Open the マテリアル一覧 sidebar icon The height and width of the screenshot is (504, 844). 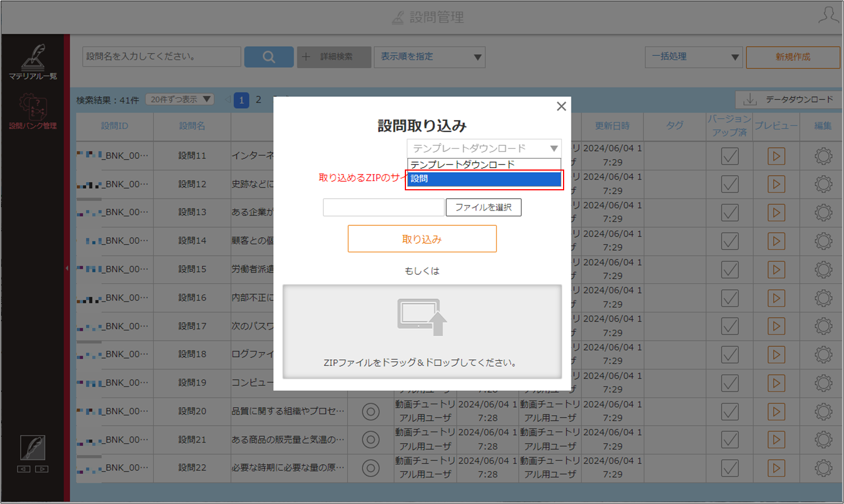point(33,62)
